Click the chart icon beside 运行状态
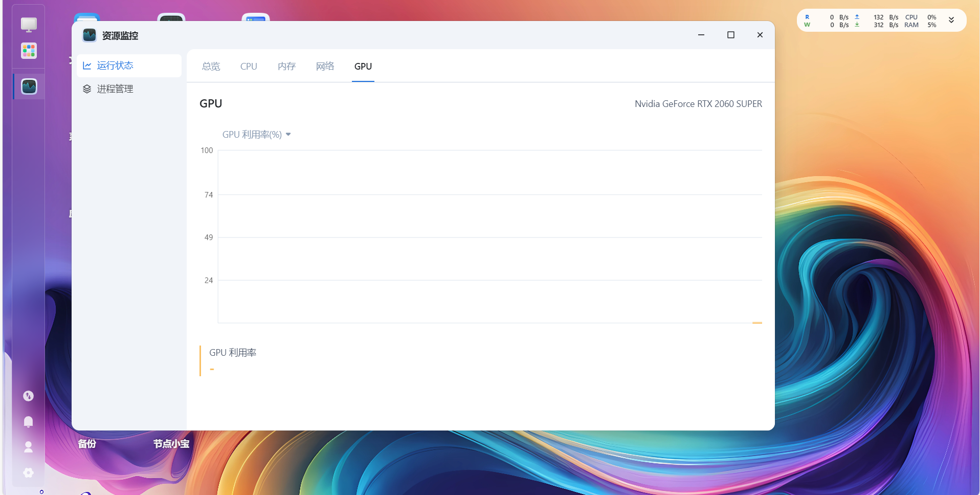 (87, 66)
